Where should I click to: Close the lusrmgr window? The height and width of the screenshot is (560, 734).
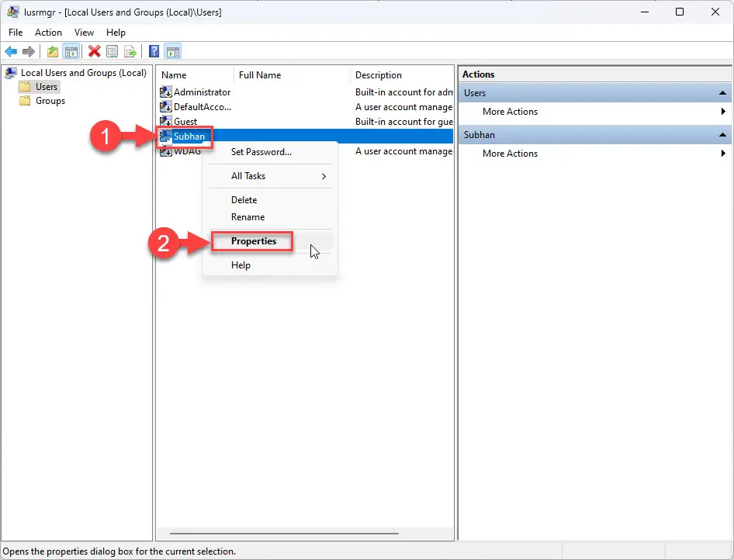coord(715,12)
